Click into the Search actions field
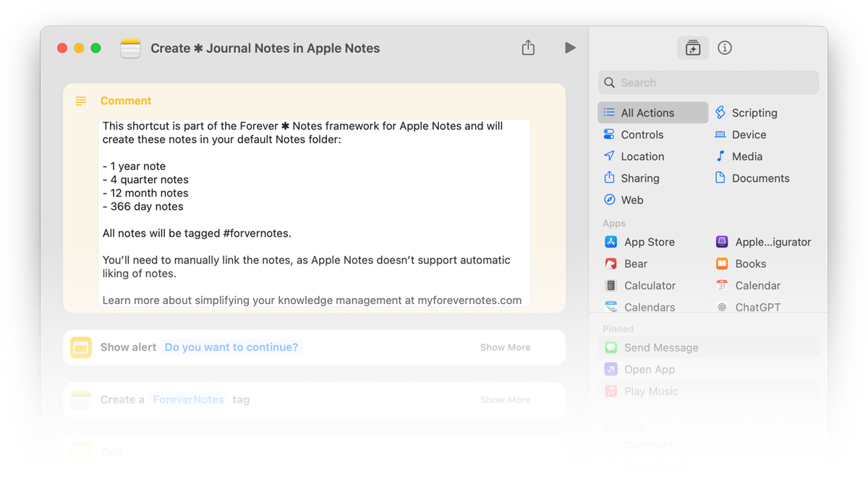 point(709,82)
